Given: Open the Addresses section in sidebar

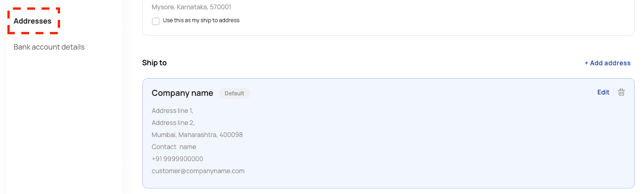Looking at the screenshot, I should [32, 21].
